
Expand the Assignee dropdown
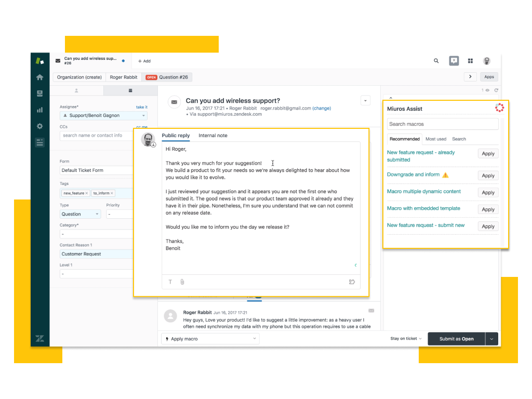pos(143,115)
